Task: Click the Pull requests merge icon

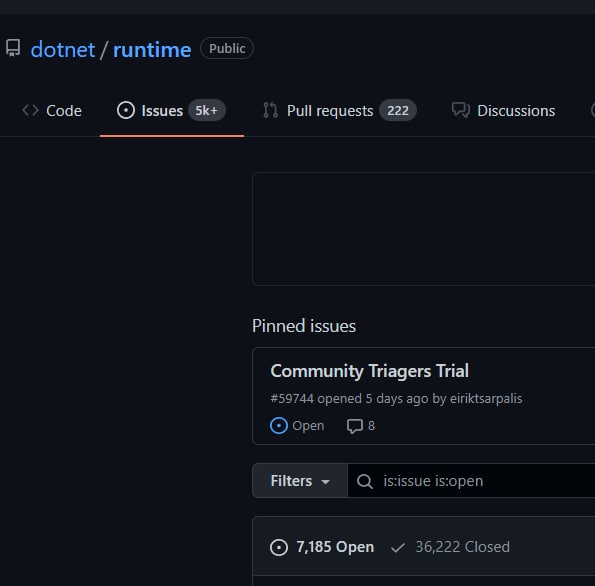Action: [x=271, y=110]
